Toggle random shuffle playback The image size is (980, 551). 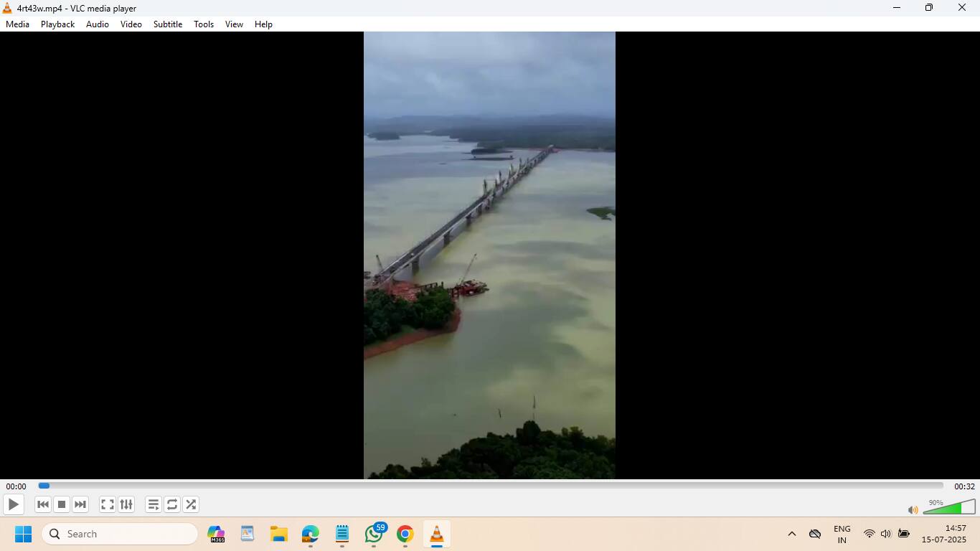[x=191, y=504]
